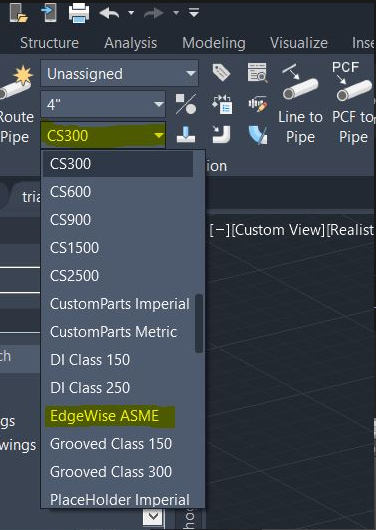376x530 pixels.
Task: Click the spec list scrollbar thumb
Action: coord(199,323)
